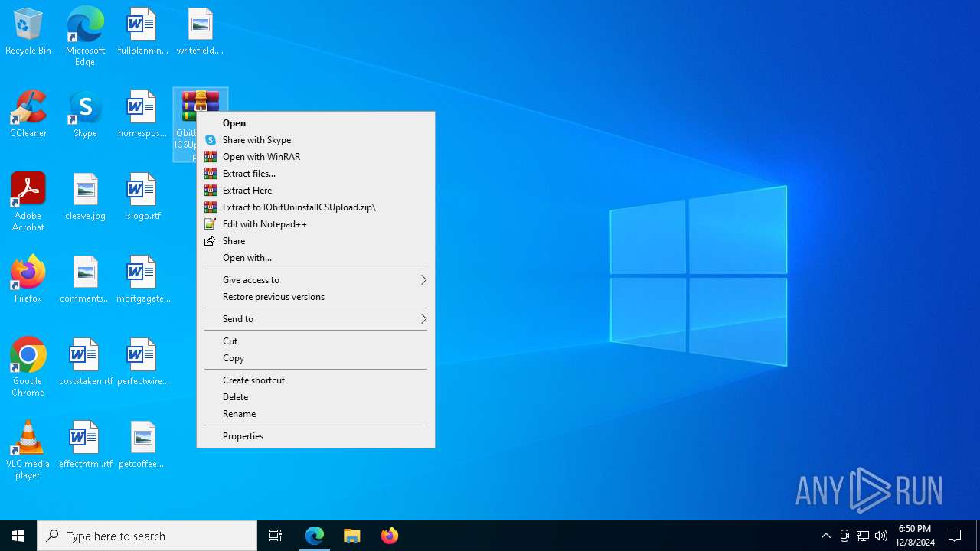
Task: Select the CCleaner desktop shortcut
Action: [28, 115]
